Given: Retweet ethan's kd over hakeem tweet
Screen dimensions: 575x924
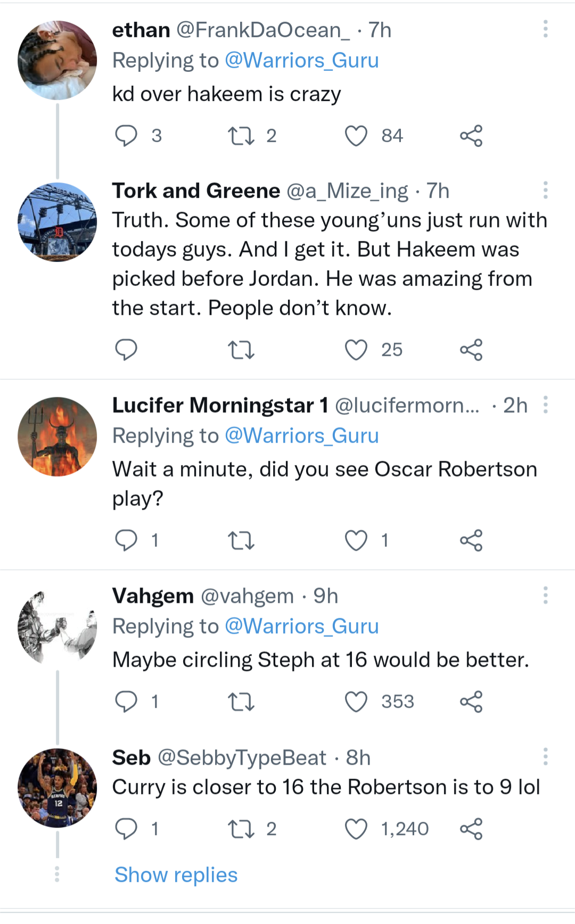Looking at the screenshot, I should 241,136.
